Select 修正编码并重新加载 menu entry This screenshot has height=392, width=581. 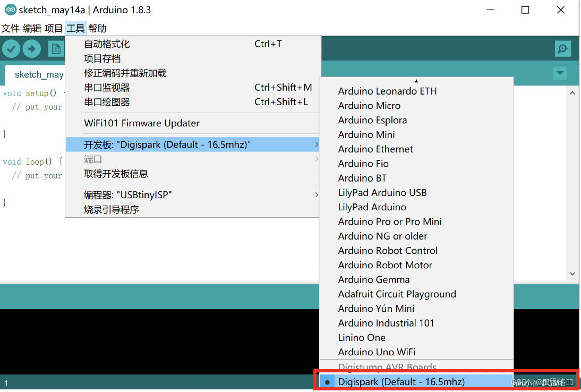193,73
